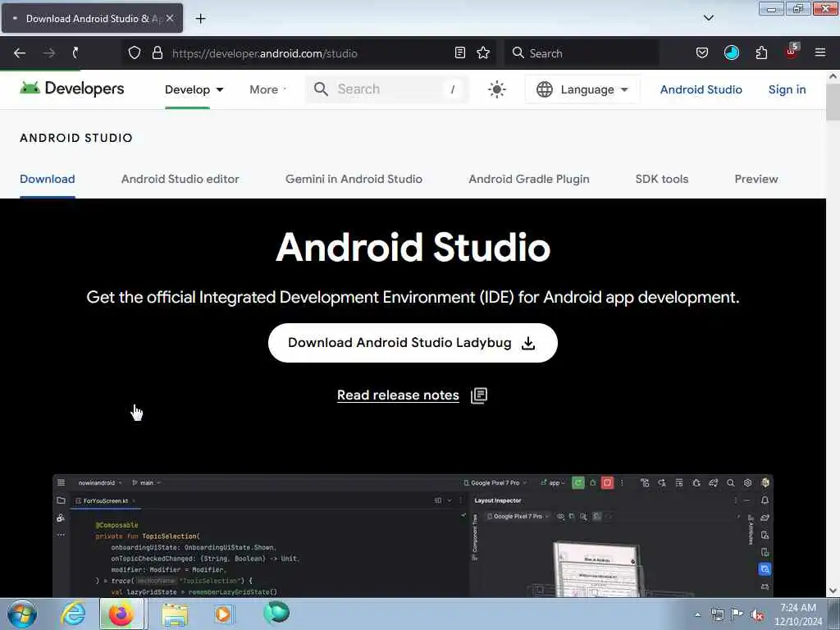This screenshot has width=840, height=630.
Task: Click the scrollbar down arrow
Action: point(833,591)
